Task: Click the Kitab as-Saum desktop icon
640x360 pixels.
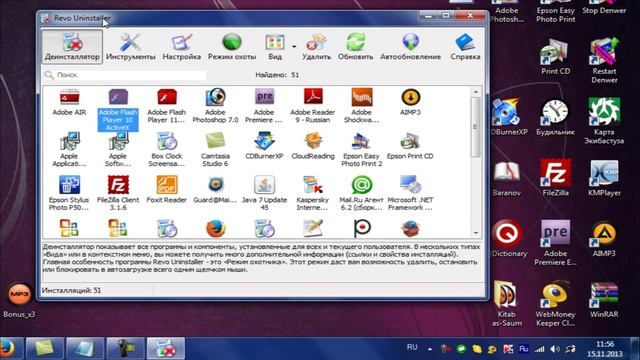Action: [507, 304]
